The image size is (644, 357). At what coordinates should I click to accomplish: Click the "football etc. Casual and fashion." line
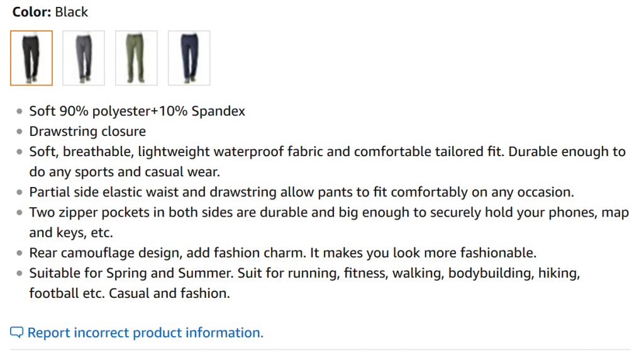pos(130,293)
